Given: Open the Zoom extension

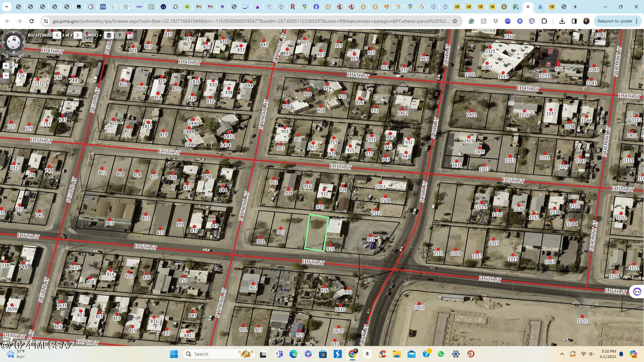Looking at the screenshot, I should [508, 21].
